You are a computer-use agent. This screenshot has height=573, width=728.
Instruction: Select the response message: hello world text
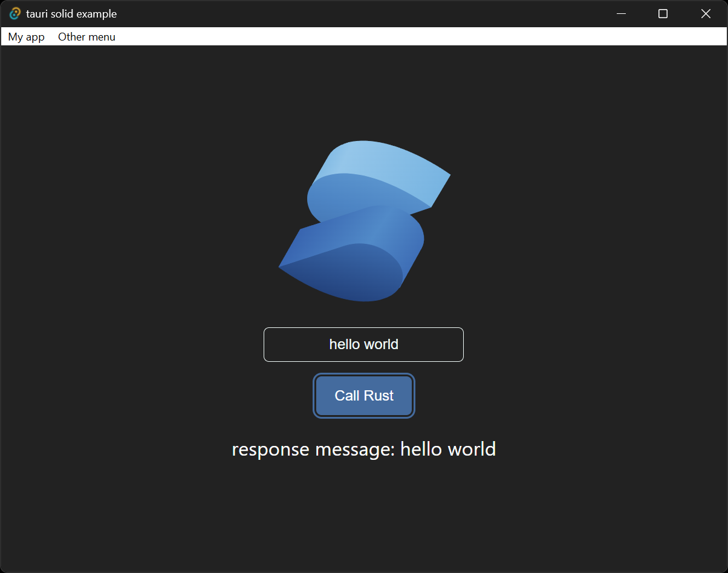point(364,449)
